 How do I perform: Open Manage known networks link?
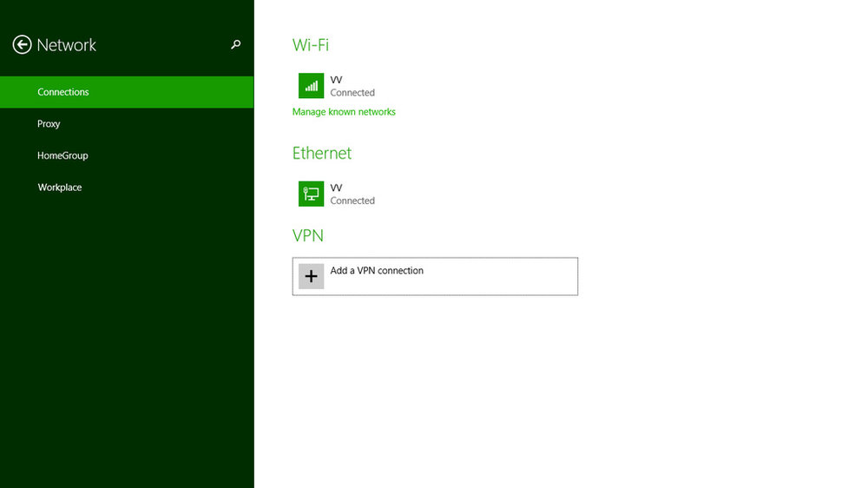tap(344, 112)
